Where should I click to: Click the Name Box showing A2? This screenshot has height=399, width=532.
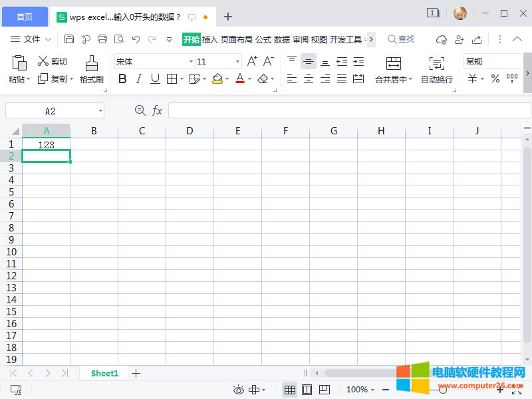[x=50, y=110]
